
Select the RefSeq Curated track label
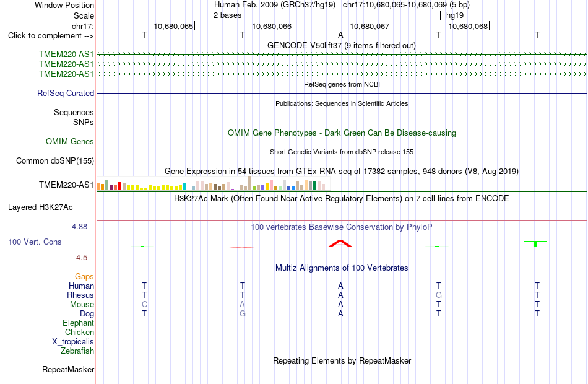point(66,93)
